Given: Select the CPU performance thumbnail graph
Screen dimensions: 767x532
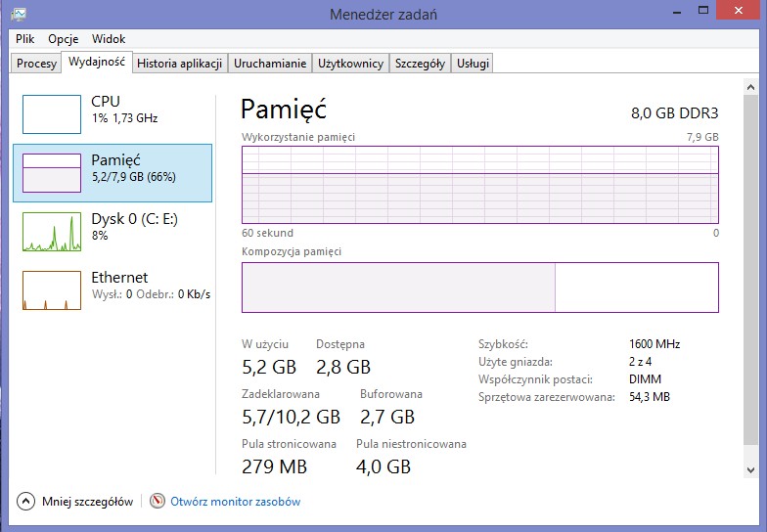Looking at the screenshot, I should (x=51, y=113).
